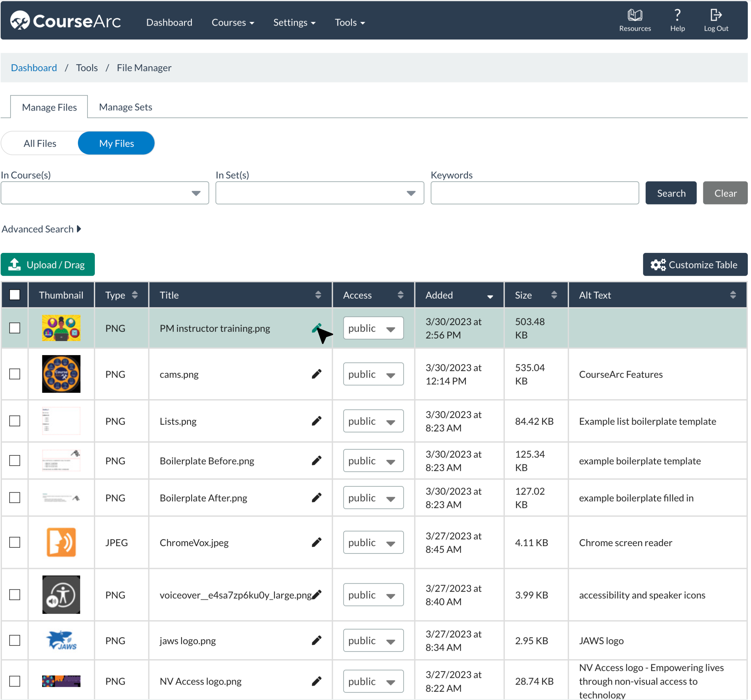Click edit pencil for ChromeVox.jpeg
The width and height of the screenshot is (751, 700).
[x=317, y=542]
